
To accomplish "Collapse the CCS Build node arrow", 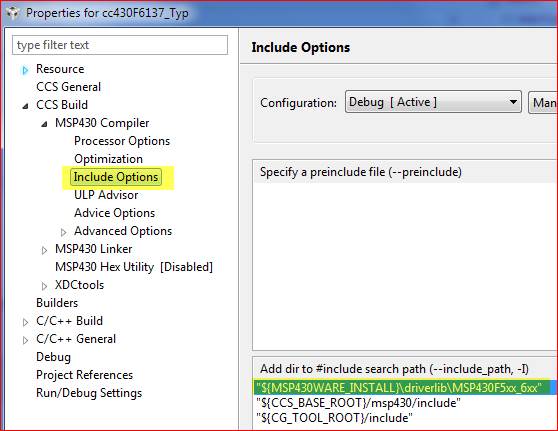I will (25, 106).
